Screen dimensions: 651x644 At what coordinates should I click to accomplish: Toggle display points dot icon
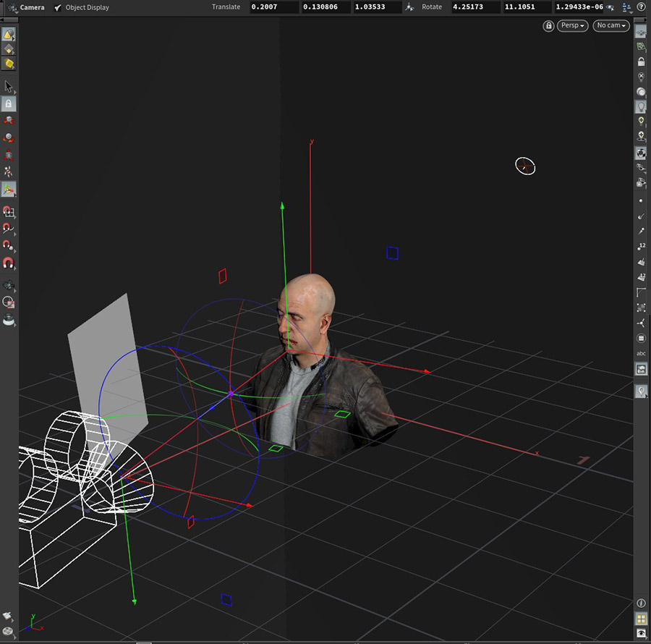click(x=641, y=200)
